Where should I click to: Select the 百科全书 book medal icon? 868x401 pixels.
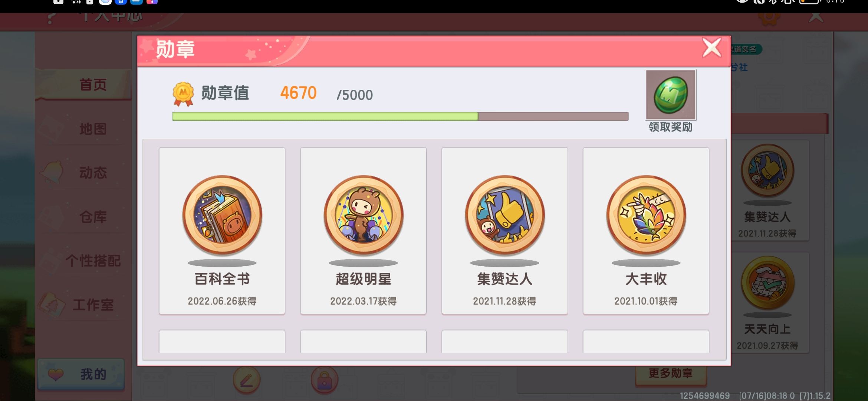click(222, 215)
